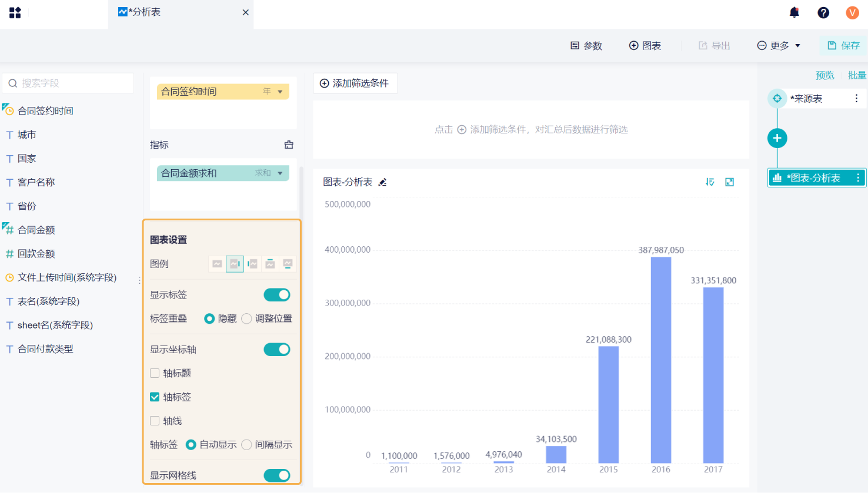This screenshot has height=493, width=868.
Task: Select the 调整位置 radio option
Action: [246, 318]
